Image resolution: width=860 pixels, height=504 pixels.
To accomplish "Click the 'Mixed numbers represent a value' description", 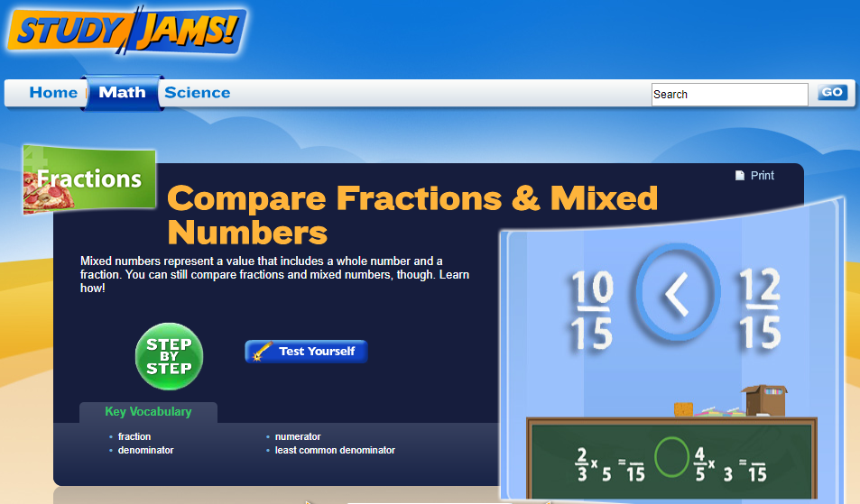I will coord(274,274).
